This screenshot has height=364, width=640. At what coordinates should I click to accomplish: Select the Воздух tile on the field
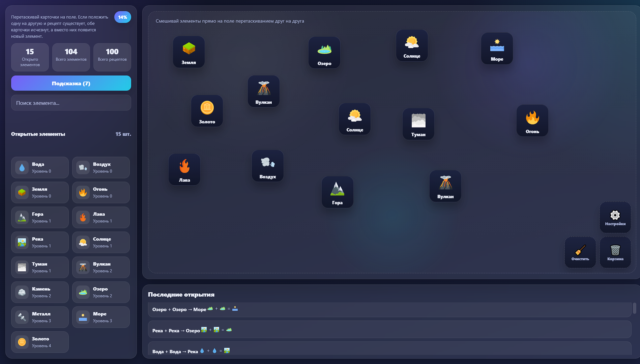click(267, 166)
